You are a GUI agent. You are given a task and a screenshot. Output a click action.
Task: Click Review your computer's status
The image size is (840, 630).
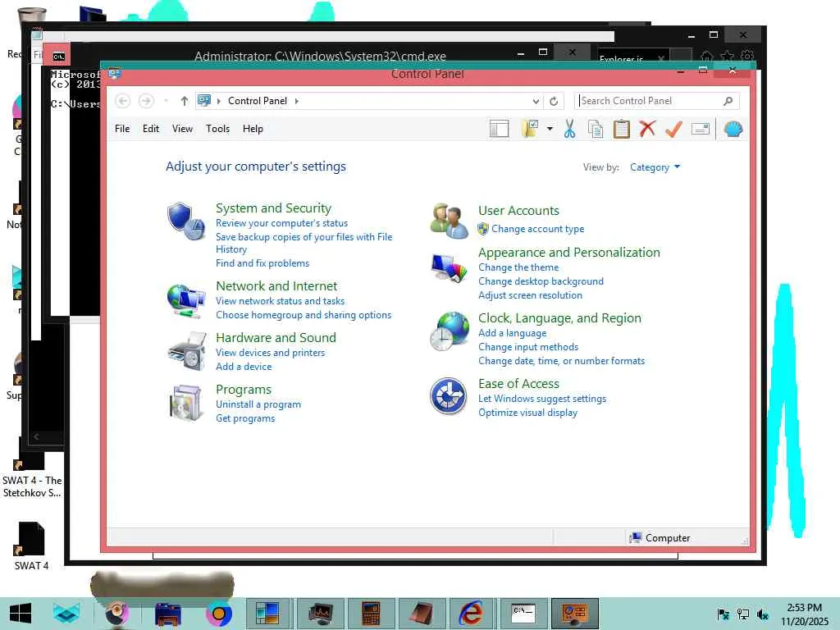click(x=282, y=223)
